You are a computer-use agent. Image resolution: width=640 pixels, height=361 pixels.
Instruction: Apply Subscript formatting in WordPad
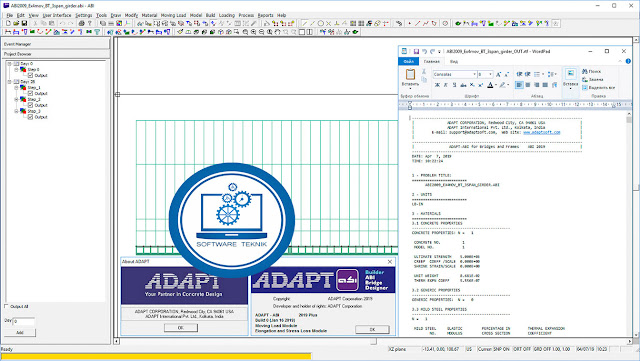472,85
